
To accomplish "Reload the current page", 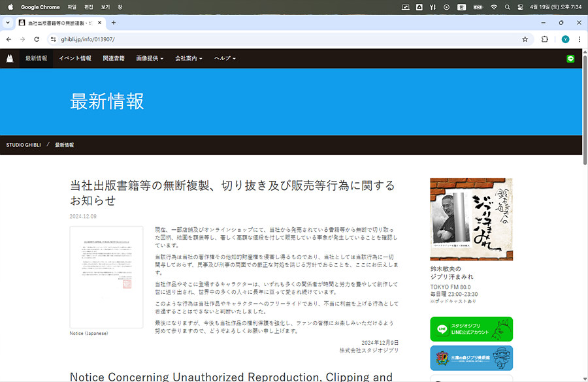I will (37, 39).
